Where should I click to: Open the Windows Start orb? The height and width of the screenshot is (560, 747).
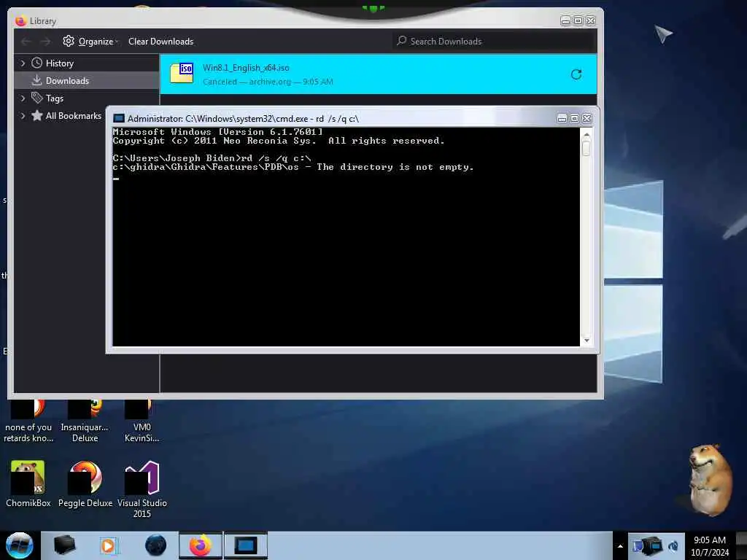coord(19,545)
